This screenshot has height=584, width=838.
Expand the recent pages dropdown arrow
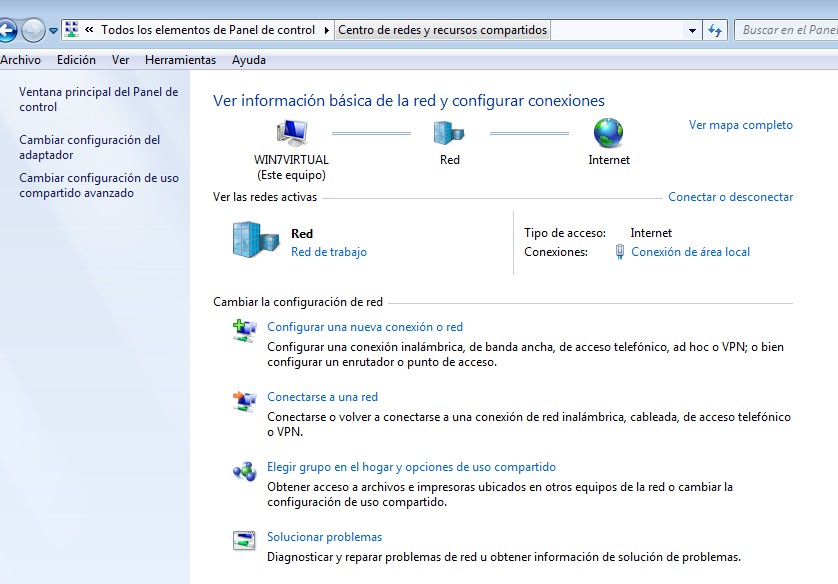pyautogui.click(x=54, y=30)
